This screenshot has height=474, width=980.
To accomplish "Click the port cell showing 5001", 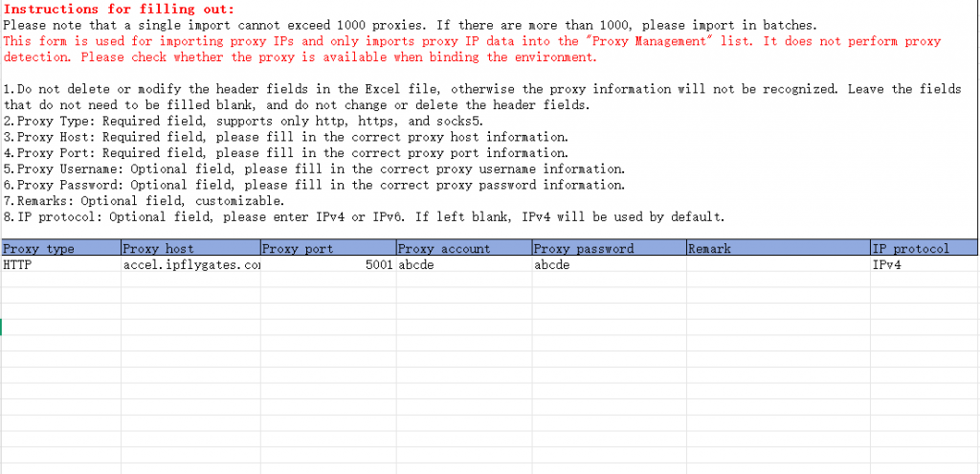I will point(326,264).
